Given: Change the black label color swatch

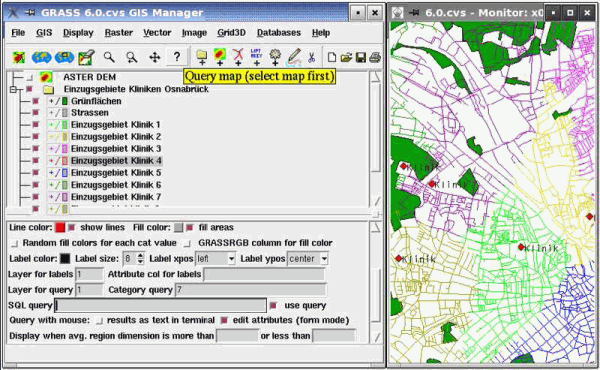Looking at the screenshot, I should pyautogui.click(x=65, y=259).
